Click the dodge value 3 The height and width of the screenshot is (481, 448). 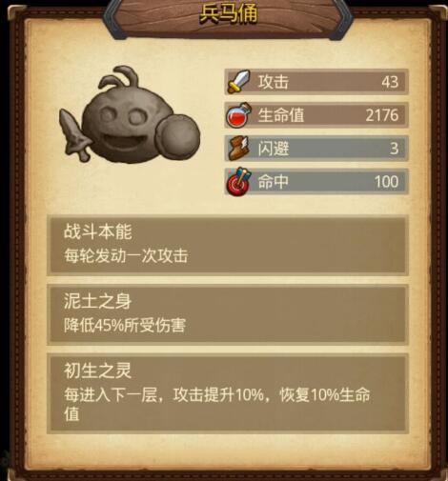click(395, 149)
